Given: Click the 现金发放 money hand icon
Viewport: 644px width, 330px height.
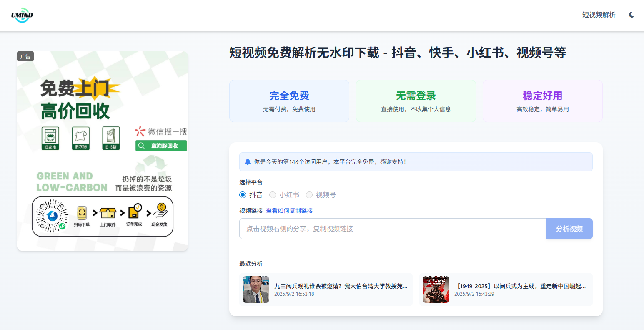Looking at the screenshot, I should (x=160, y=211).
